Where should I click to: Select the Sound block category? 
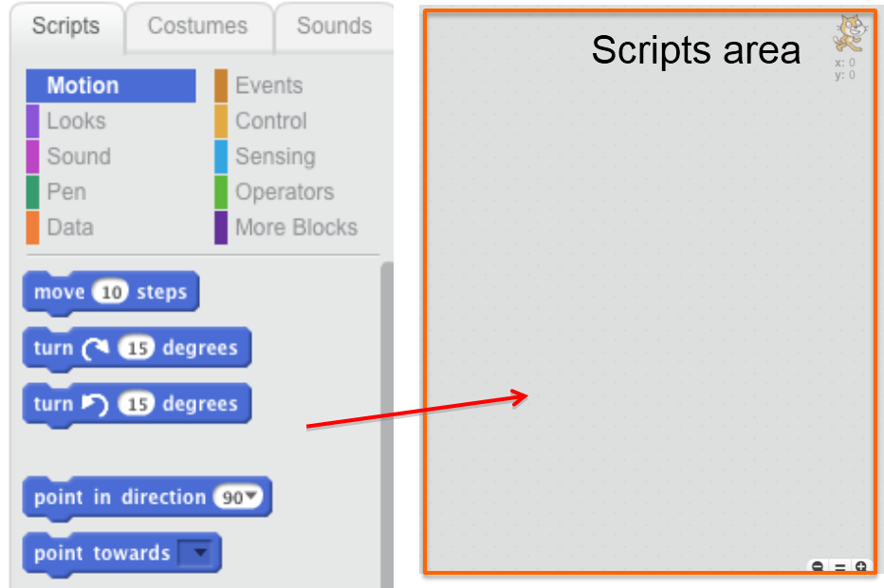click(x=80, y=156)
